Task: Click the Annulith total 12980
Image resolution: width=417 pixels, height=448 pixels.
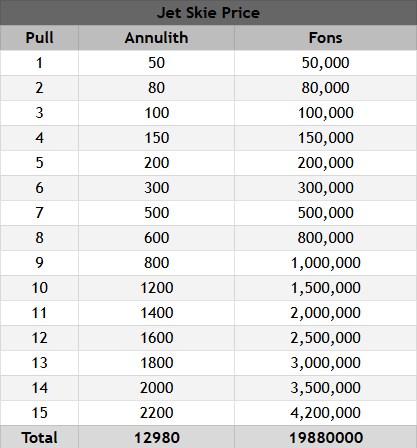Action: pos(156,437)
